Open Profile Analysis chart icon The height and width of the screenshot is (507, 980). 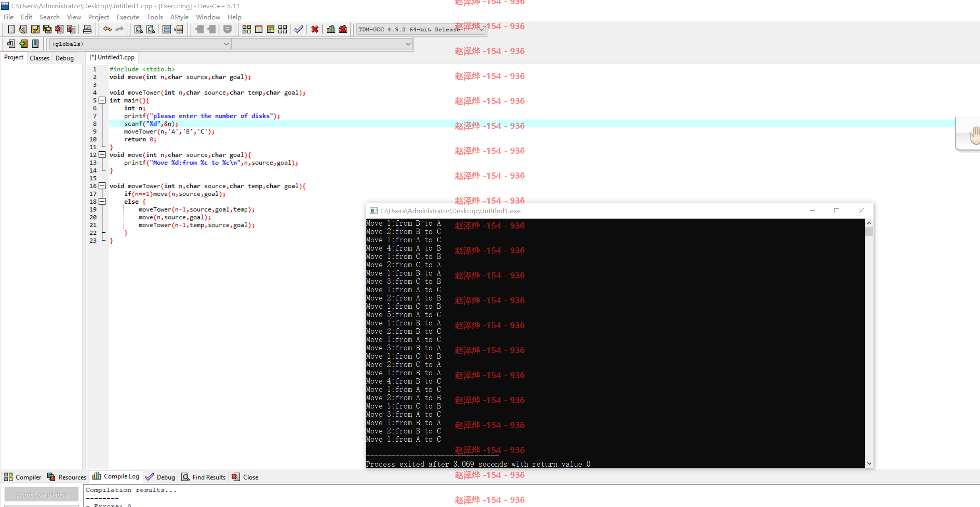click(x=331, y=29)
